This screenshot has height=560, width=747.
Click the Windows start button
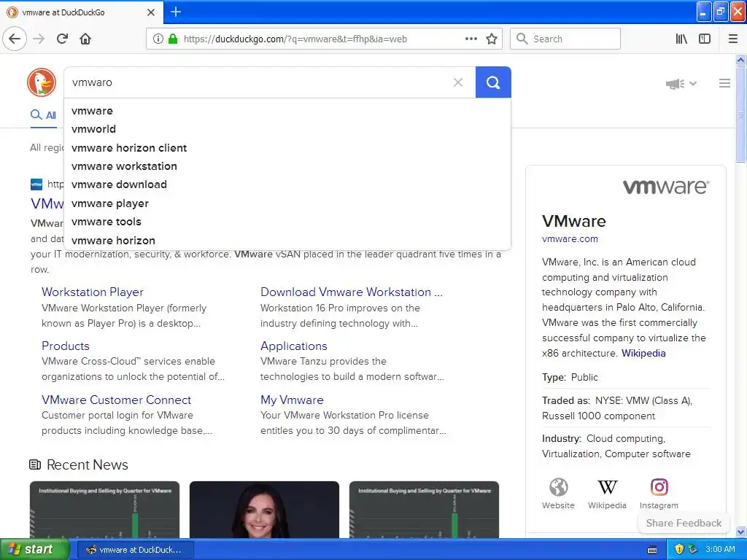pyautogui.click(x=34, y=550)
